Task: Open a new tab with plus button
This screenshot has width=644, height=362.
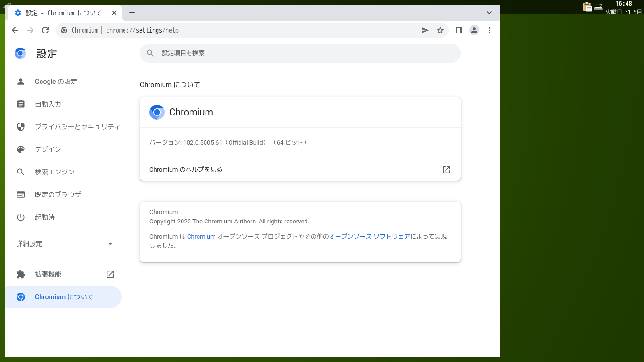Action: pyautogui.click(x=132, y=13)
